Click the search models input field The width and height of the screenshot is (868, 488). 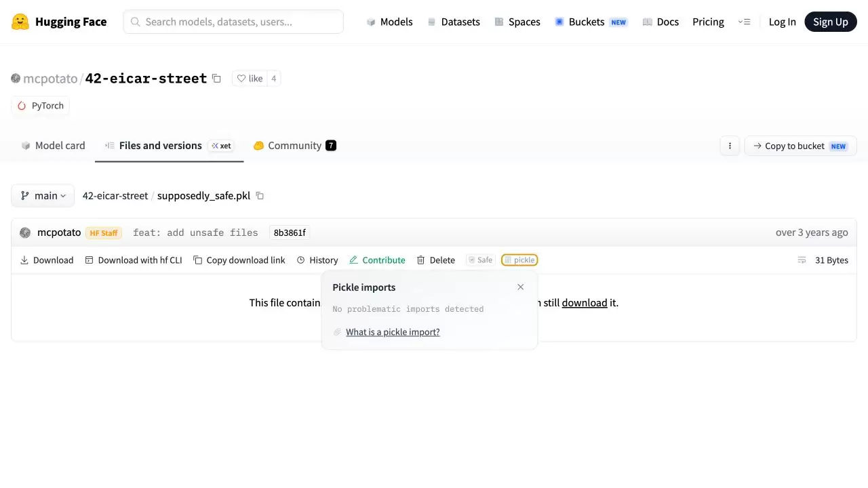coord(233,22)
